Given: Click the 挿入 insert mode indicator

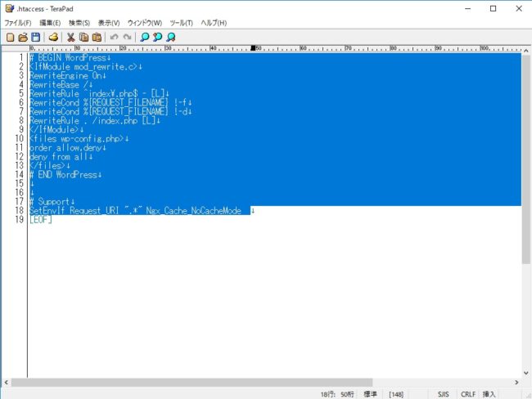Looking at the screenshot, I should [489, 394].
